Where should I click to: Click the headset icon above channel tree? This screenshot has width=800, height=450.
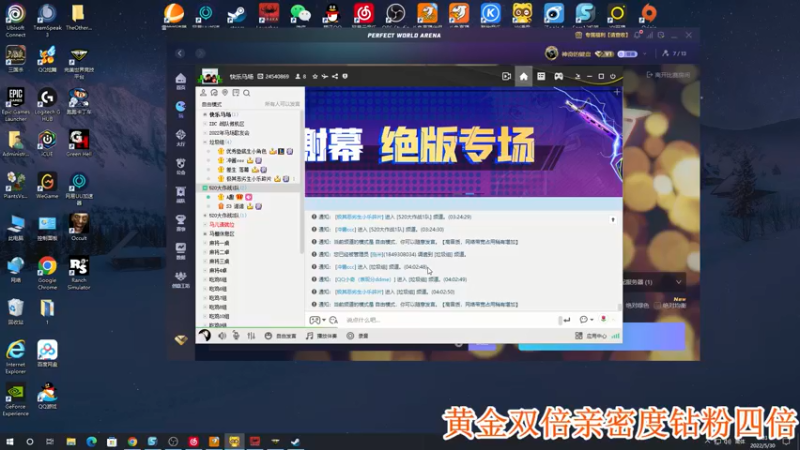(x=214, y=93)
